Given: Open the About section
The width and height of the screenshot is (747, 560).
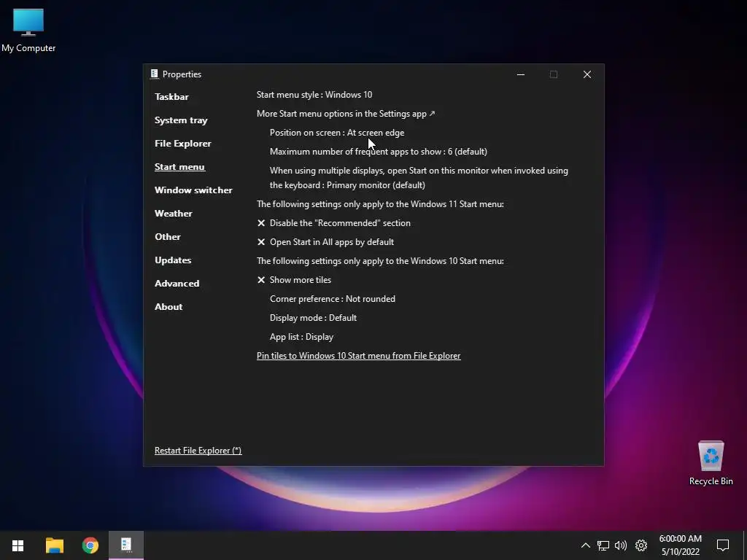Looking at the screenshot, I should (169, 307).
